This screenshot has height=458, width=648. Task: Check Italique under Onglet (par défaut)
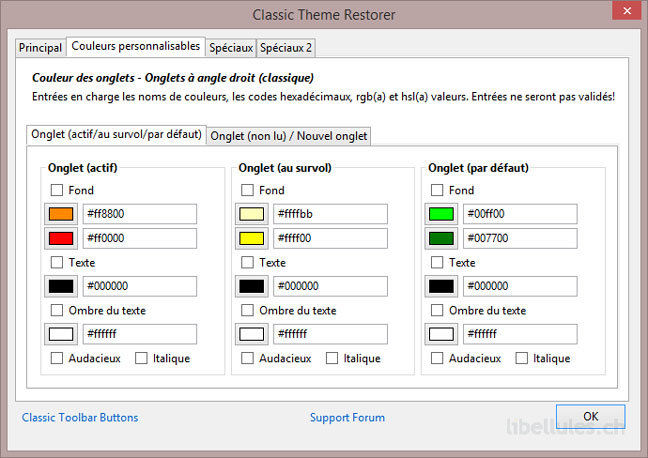tap(521, 358)
